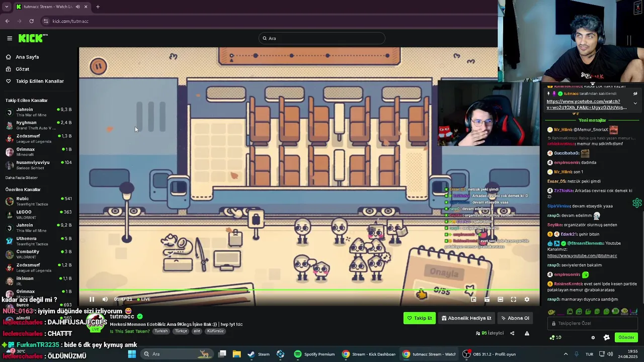Click the Abone Ol subscribe button
Image resolution: width=644 pixels, height=362 pixels.
(515, 318)
